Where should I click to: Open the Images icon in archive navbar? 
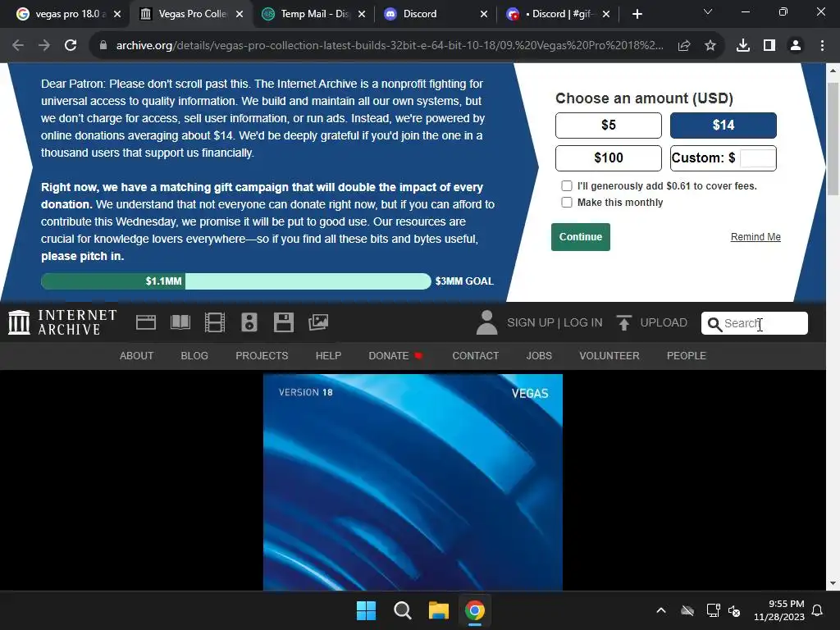click(x=318, y=322)
